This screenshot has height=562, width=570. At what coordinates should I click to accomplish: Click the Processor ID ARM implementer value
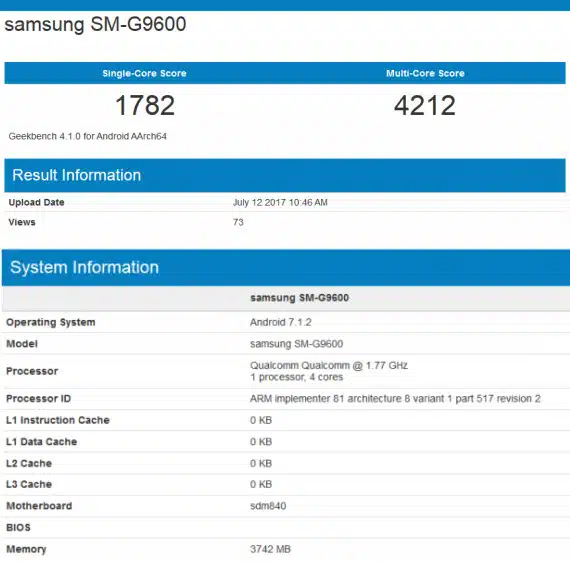[395, 399]
